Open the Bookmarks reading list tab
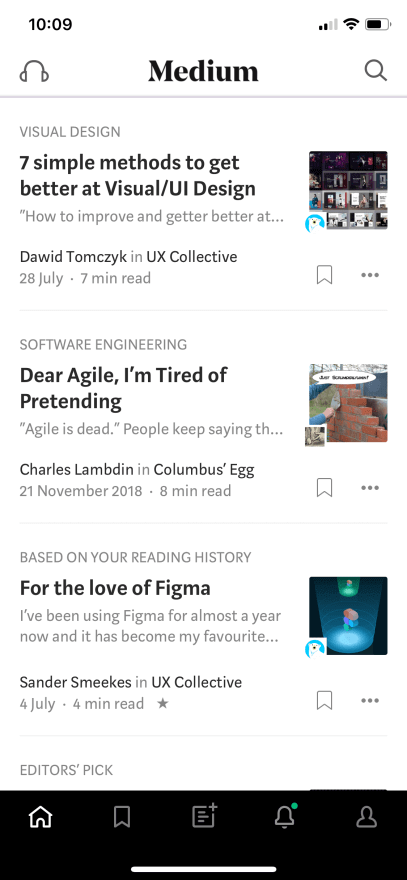The height and width of the screenshot is (880, 407). click(122, 817)
